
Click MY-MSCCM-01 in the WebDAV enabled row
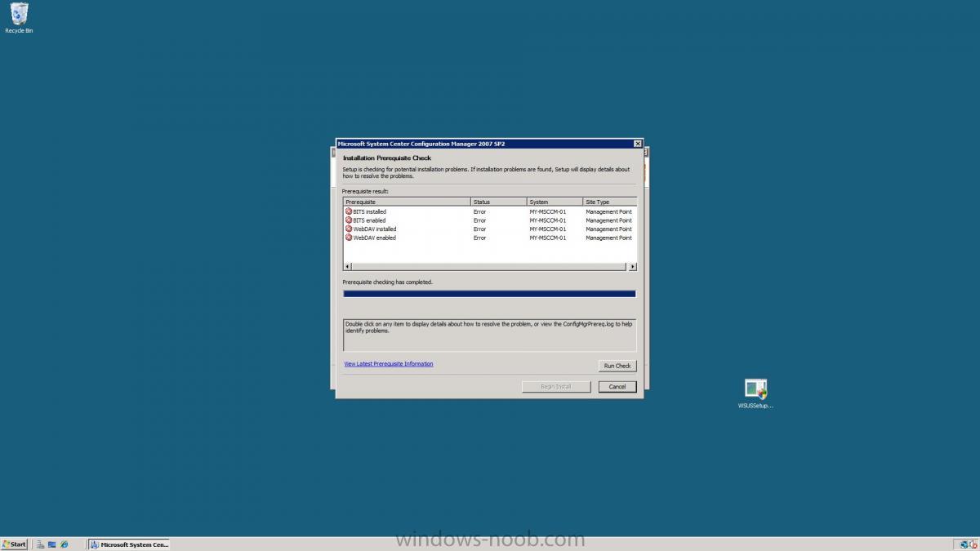click(x=547, y=238)
